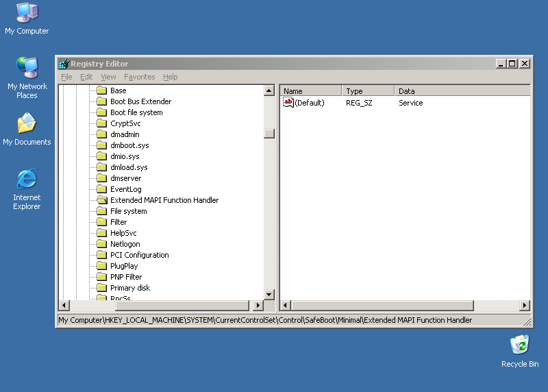Click the HelpSvc folder icon
Image resolution: width=548 pixels, height=392 pixels.
(101, 233)
